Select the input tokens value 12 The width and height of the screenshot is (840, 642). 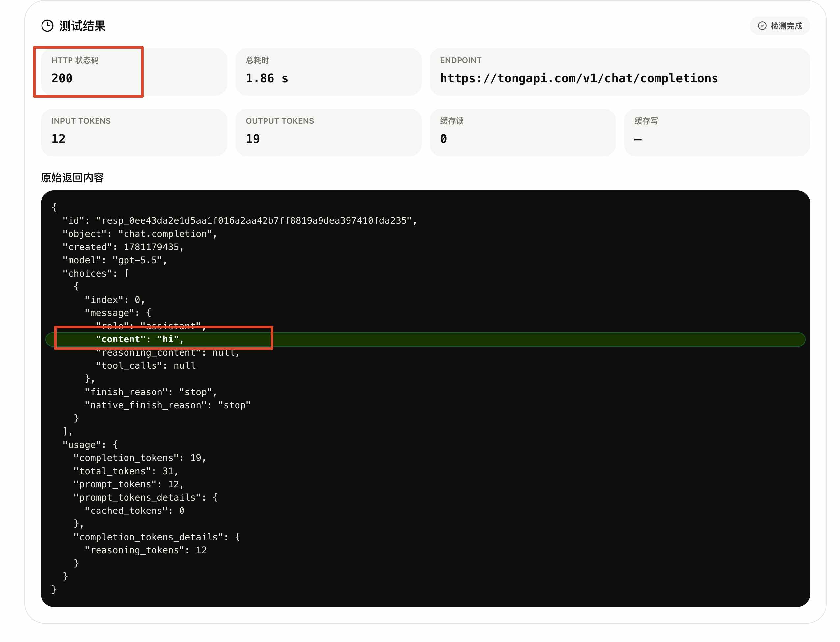pyautogui.click(x=58, y=139)
